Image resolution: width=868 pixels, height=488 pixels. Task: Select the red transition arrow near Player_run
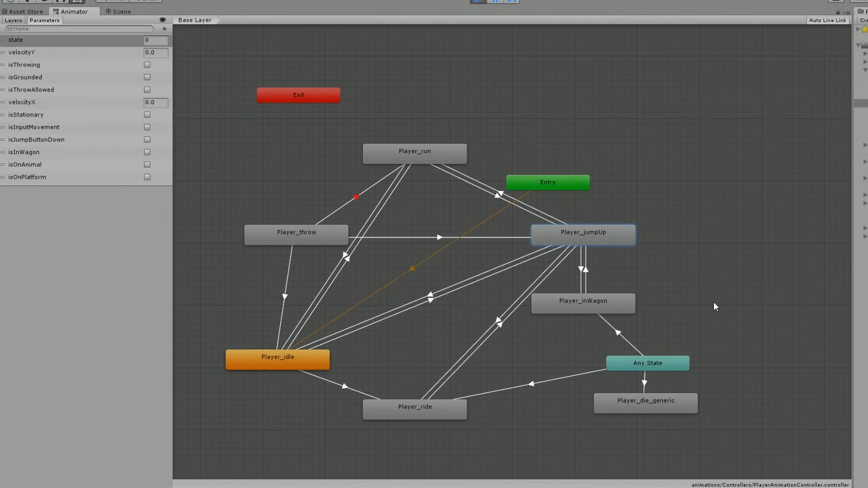356,197
